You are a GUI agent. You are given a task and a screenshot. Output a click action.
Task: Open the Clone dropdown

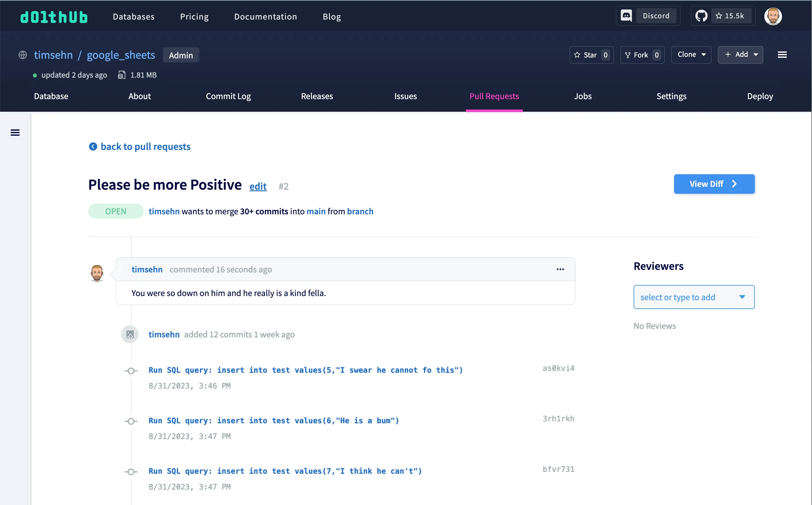691,54
